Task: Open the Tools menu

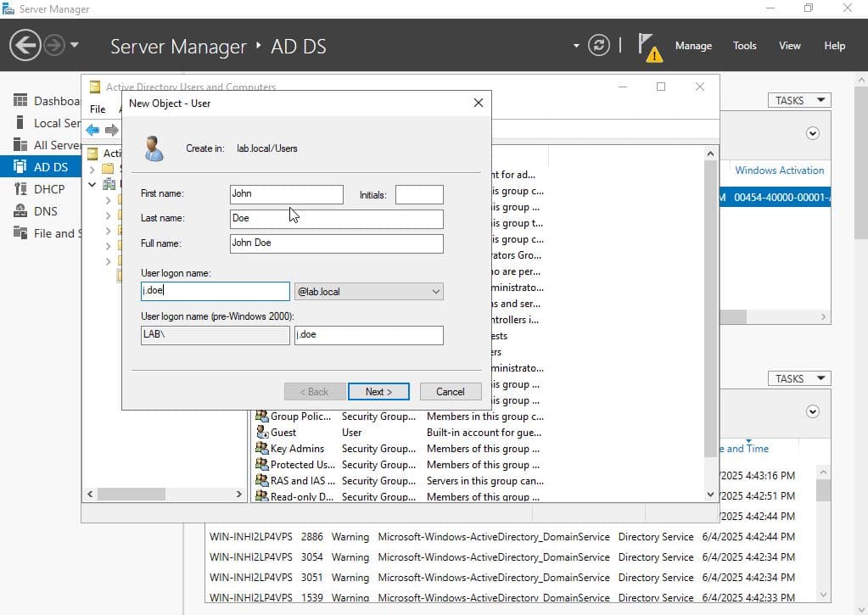Action: coord(744,46)
